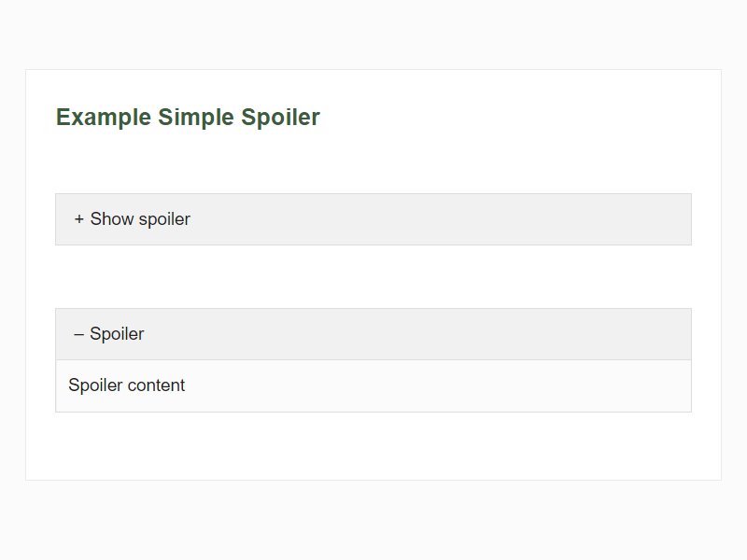Click white gap between the two spoiler blocks

373,276
